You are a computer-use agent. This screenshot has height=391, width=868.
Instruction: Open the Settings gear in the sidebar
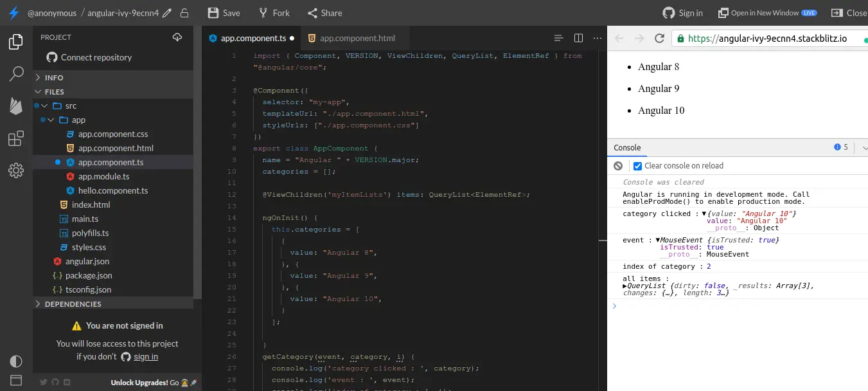15,170
